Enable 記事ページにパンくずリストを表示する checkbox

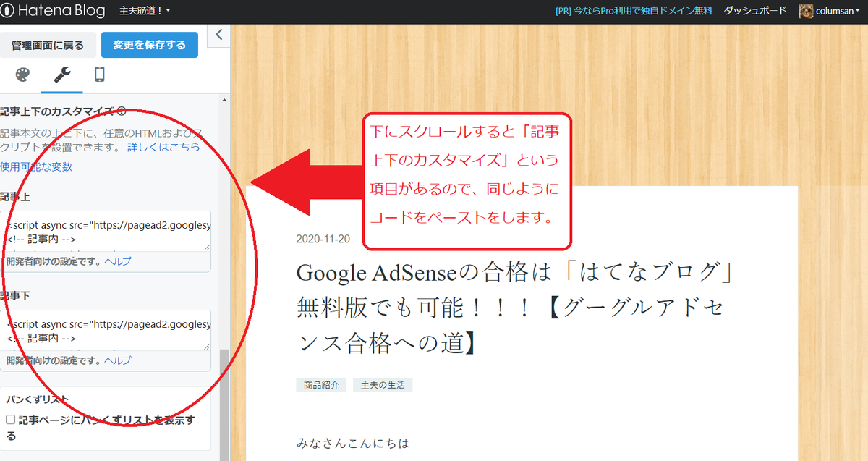[x=10, y=420]
